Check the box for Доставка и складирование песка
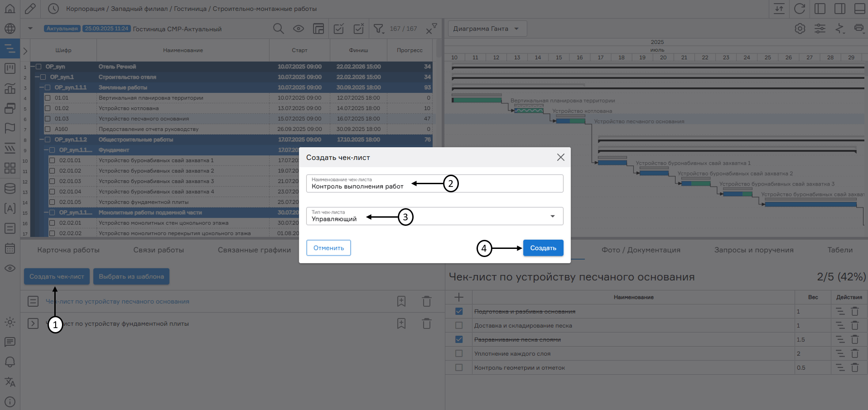The height and width of the screenshot is (410, 868). 459,325
